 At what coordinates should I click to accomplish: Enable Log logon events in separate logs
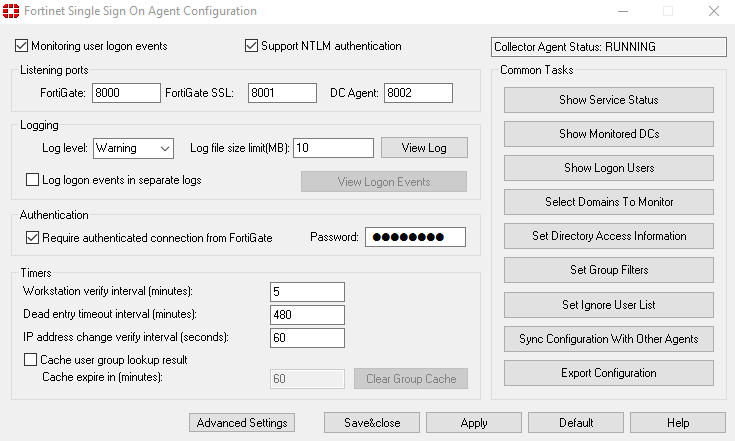pyautogui.click(x=32, y=179)
